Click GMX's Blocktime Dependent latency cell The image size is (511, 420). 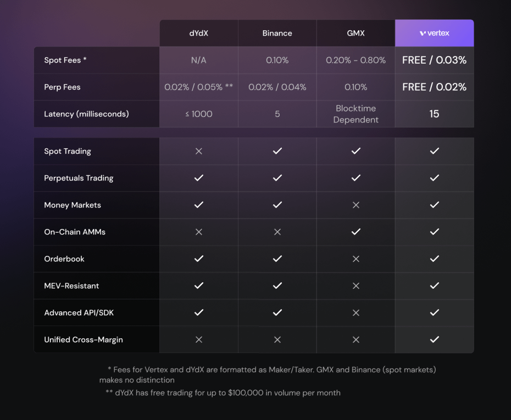(356, 114)
